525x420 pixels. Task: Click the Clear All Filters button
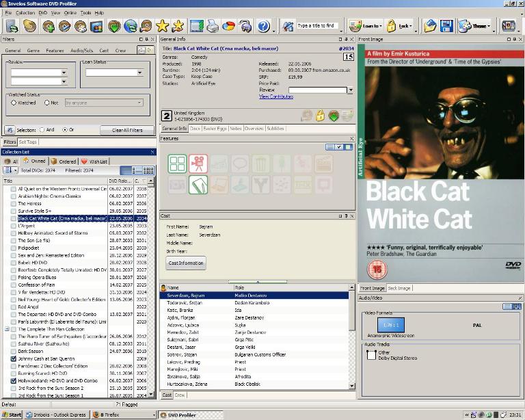click(x=127, y=130)
